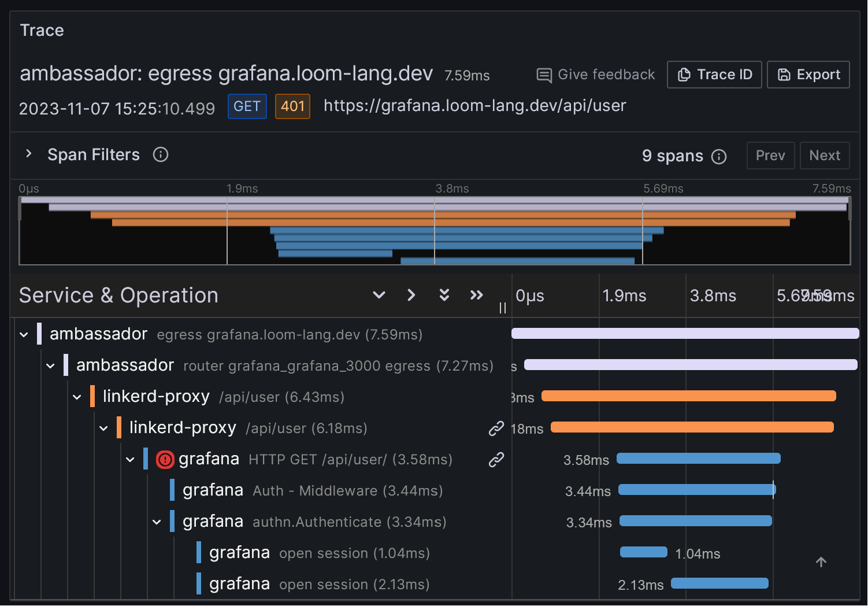Click the red error icon on grafana HTTP GET
This screenshot has width=868, height=606.
tap(164, 459)
